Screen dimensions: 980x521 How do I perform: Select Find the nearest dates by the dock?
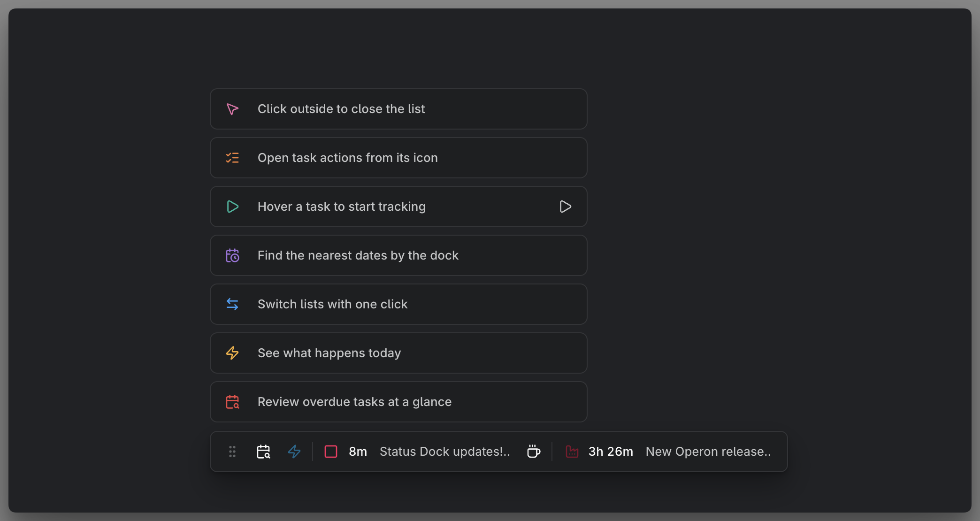coord(398,255)
